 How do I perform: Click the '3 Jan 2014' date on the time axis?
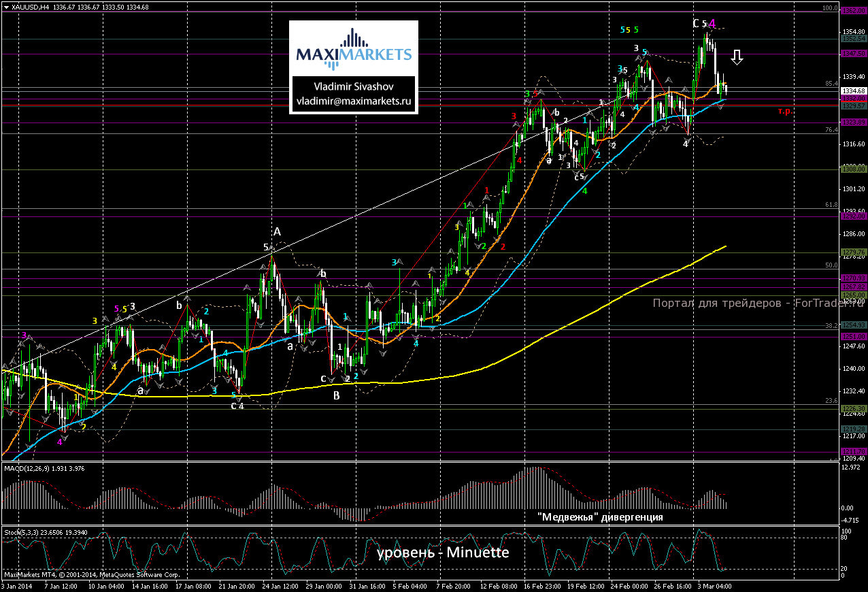17,585
